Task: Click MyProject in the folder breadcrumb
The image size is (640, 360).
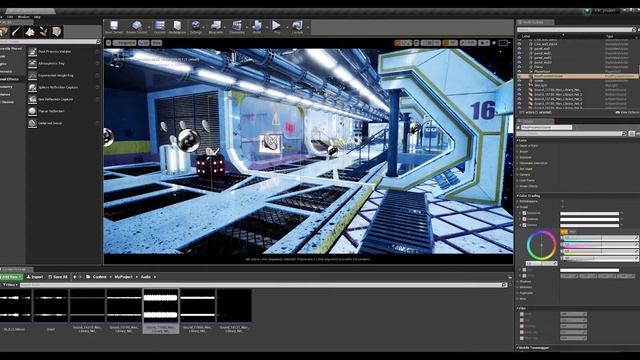Action: pyautogui.click(x=123, y=277)
